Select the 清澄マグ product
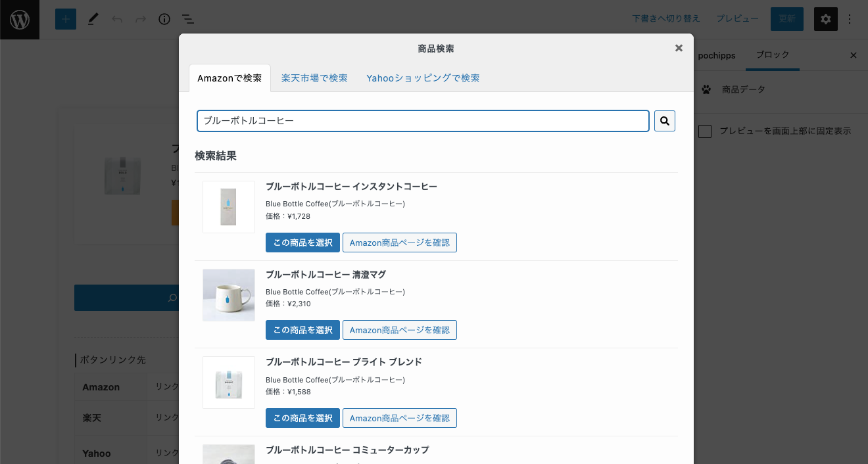This screenshot has width=868, height=464. click(302, 330)
